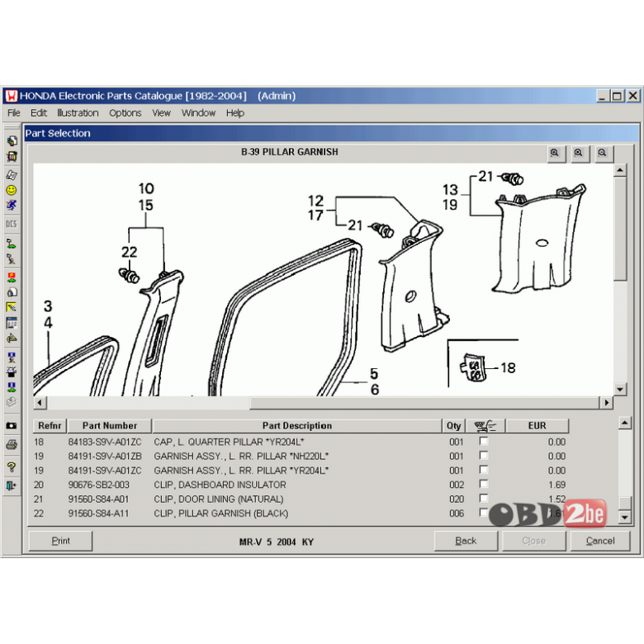
Task: Tick checkbox for CAP, L. QUARTER PILLAR row
Action: click(x=484, y=441)
